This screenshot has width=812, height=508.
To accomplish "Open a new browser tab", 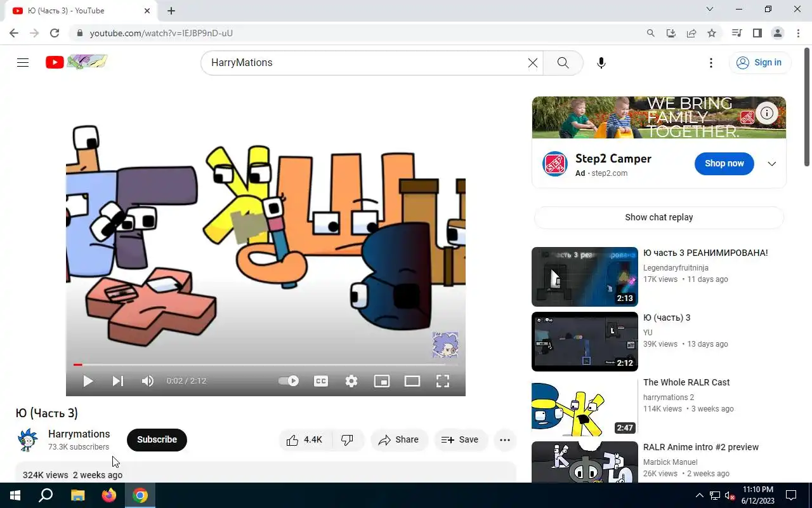I will 171,10.
